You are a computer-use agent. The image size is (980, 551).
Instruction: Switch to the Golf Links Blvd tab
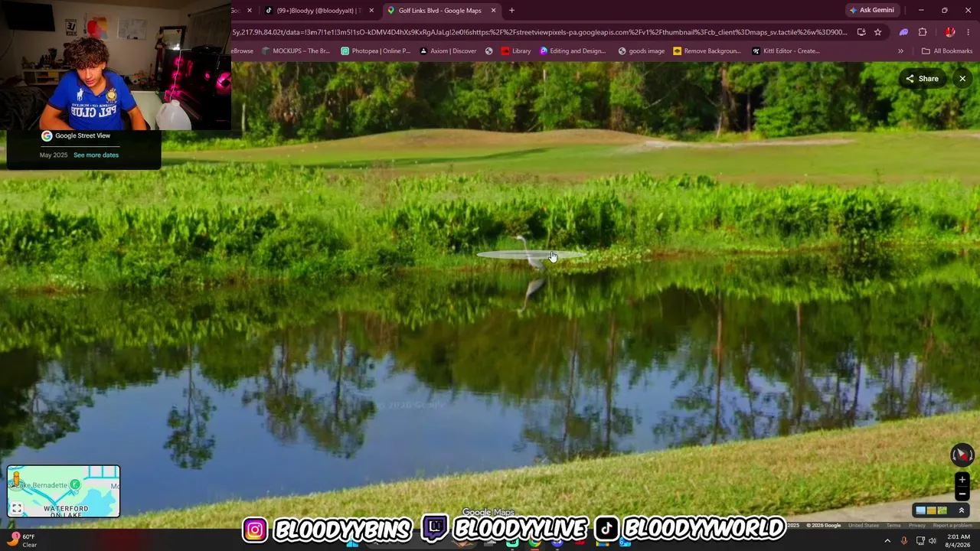coord(439,11)
